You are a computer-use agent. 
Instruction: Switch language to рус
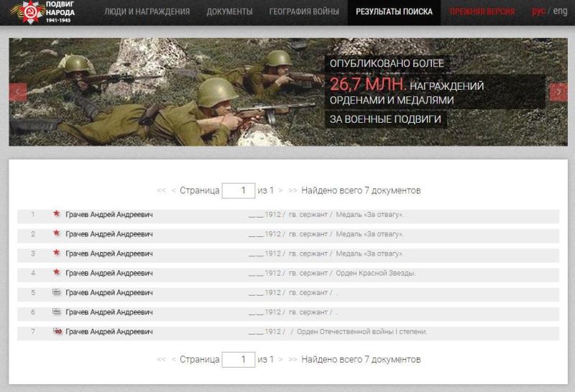(x=538, y=11)
